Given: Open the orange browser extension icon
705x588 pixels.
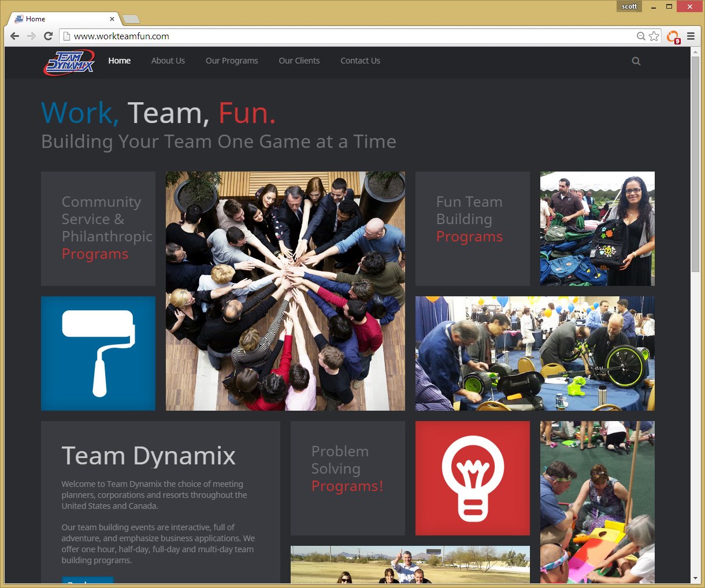Looking at the screenshot, I should 673,36.
